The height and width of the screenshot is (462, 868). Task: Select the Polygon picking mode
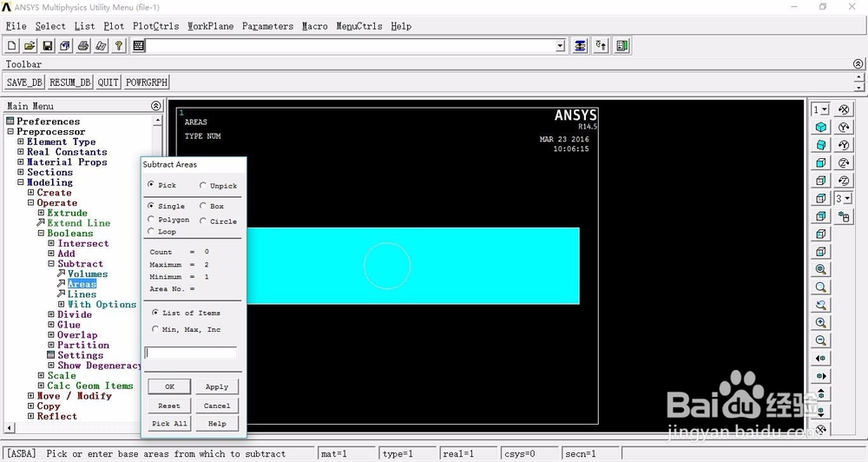click(x=151, y=220)
